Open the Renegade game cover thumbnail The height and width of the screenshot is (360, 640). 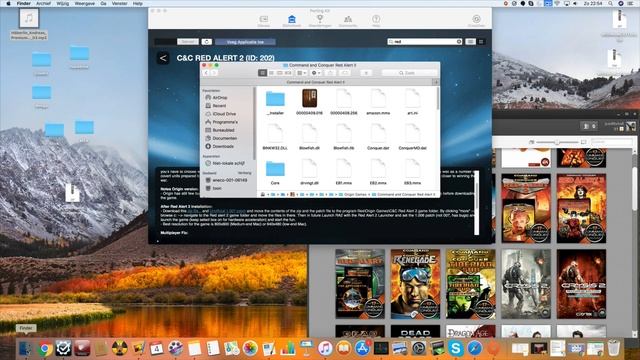pos(415,284)
